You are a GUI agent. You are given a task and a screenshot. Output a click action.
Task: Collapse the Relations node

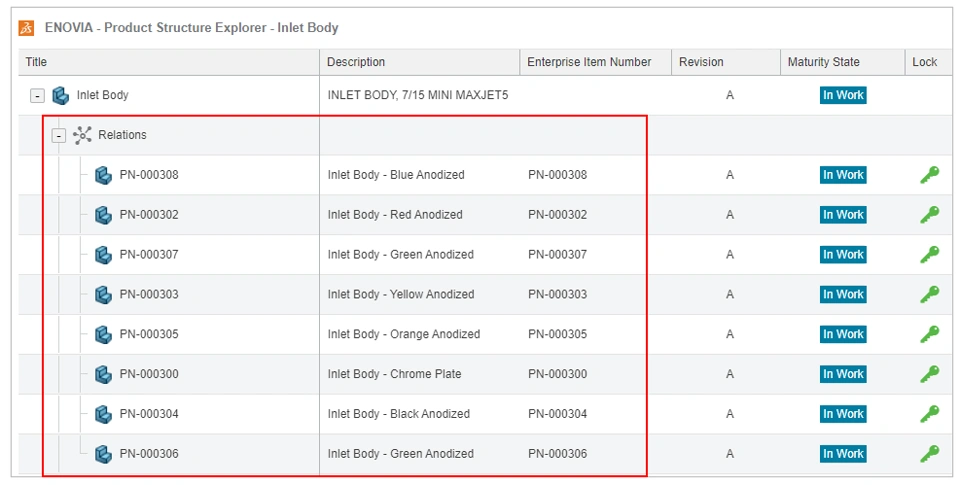click(x=59, y=135)
